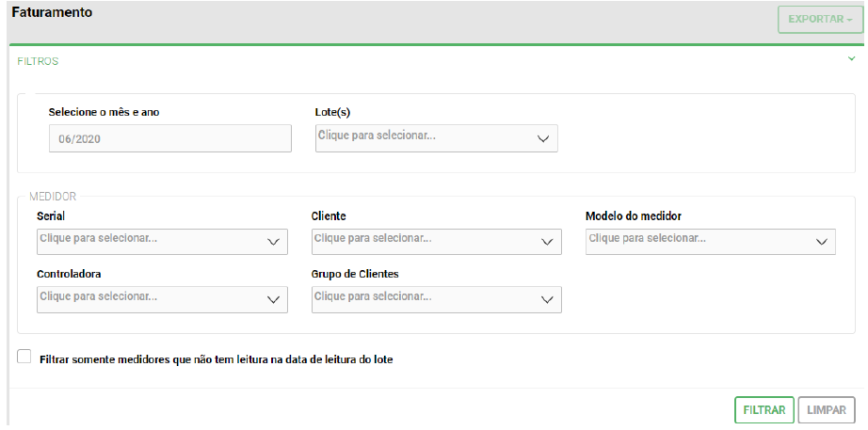
Task: Open the Cliente selection field
Action: (419, 241)
